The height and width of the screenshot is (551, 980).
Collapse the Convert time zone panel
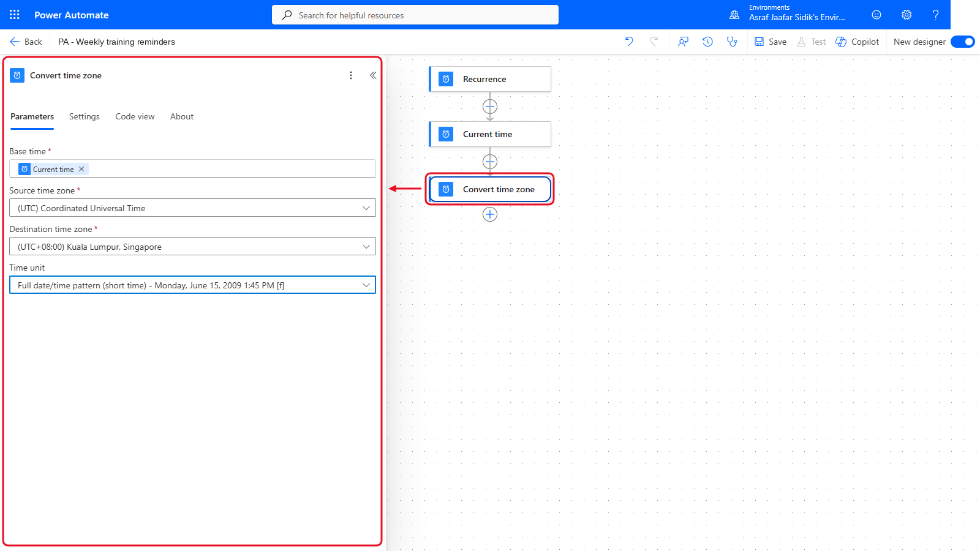(373, 75)
